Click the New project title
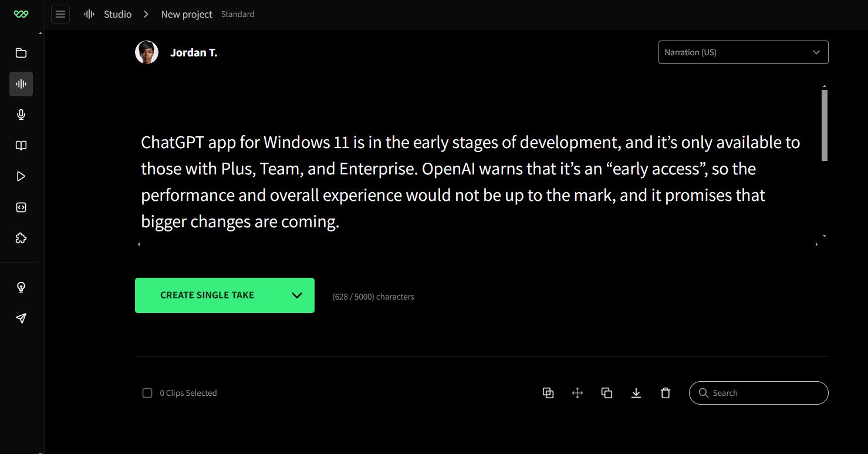 (187, 14)
